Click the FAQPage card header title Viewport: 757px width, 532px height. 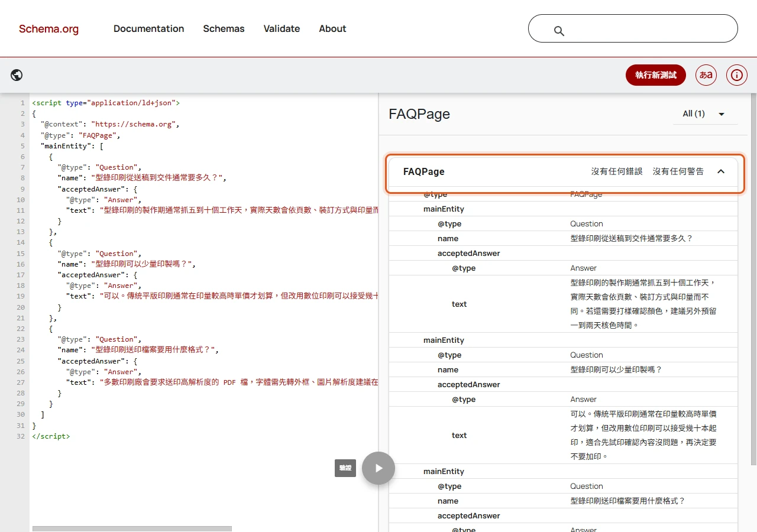pos(424,171)
